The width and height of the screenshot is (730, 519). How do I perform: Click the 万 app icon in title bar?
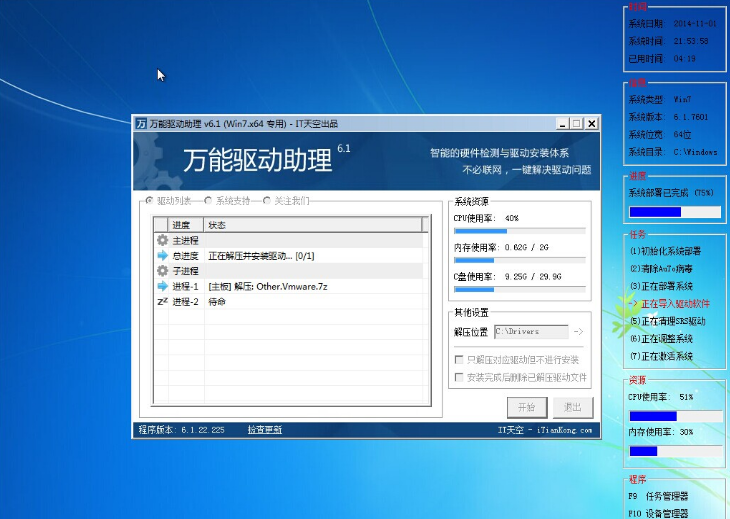pyautogui.click(x=141, y=124)
